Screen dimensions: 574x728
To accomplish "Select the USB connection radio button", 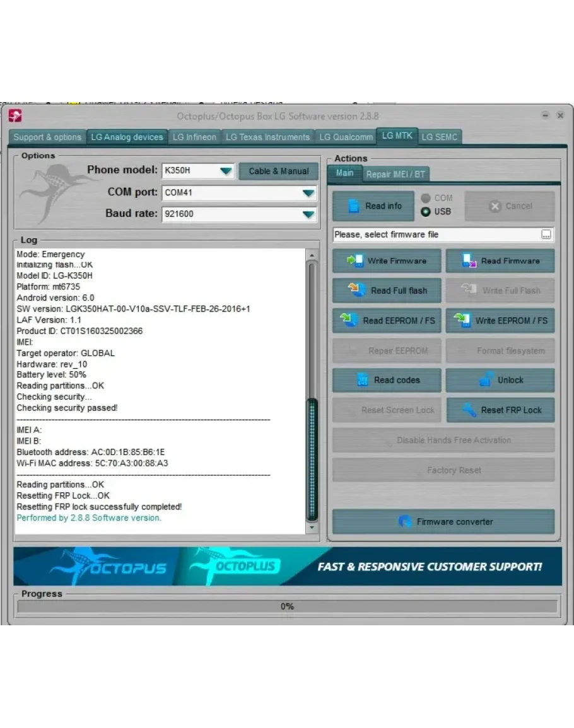I will tap(426, 212).
